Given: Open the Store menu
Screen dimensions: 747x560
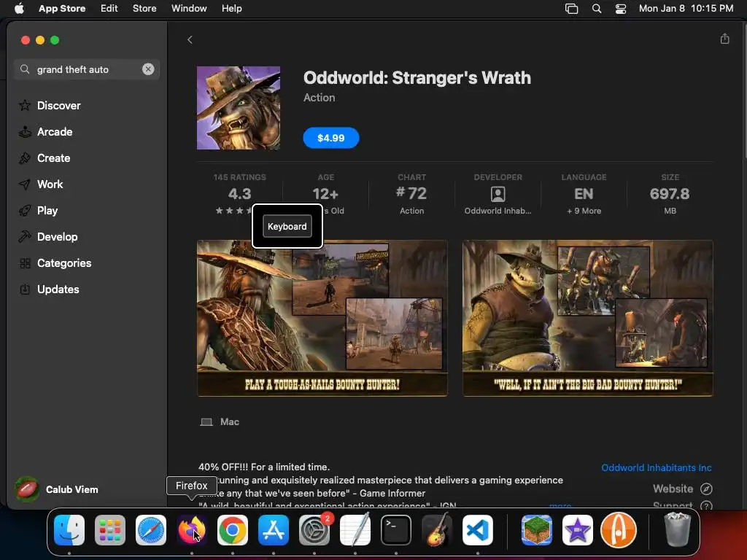Looking at the screenshot, I should pyautogui.click(x=144, y=8).
